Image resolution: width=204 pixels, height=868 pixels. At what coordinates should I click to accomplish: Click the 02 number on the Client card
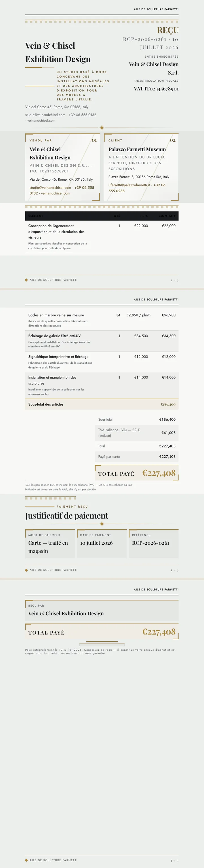[x=173, y=140]
